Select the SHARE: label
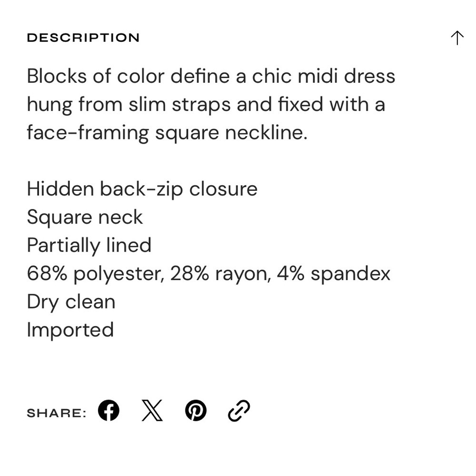 (x=57, y=413)
